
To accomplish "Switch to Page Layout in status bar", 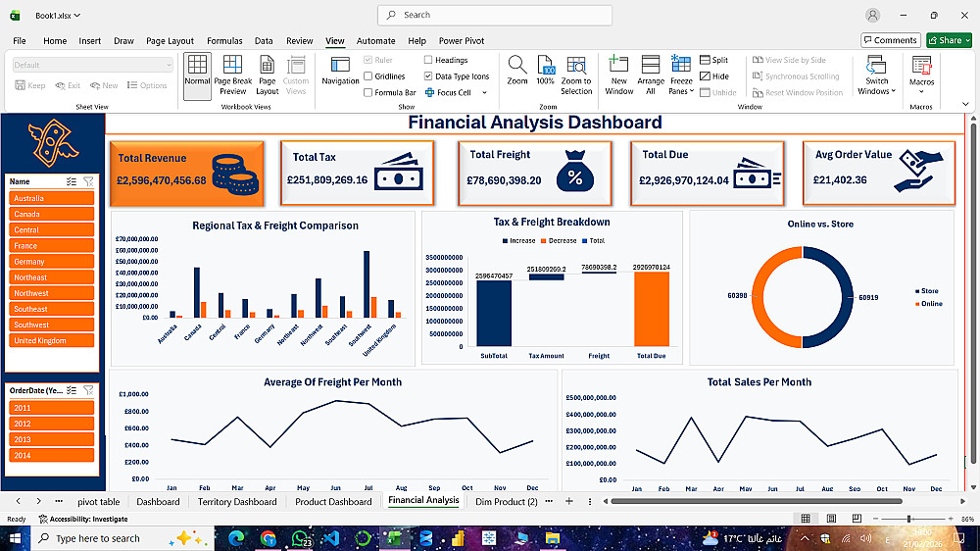I will click(831, 519).
